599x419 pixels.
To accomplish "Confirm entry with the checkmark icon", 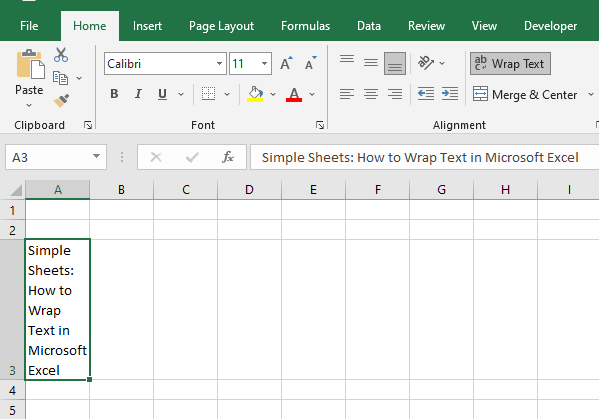I will click(192, 157).
